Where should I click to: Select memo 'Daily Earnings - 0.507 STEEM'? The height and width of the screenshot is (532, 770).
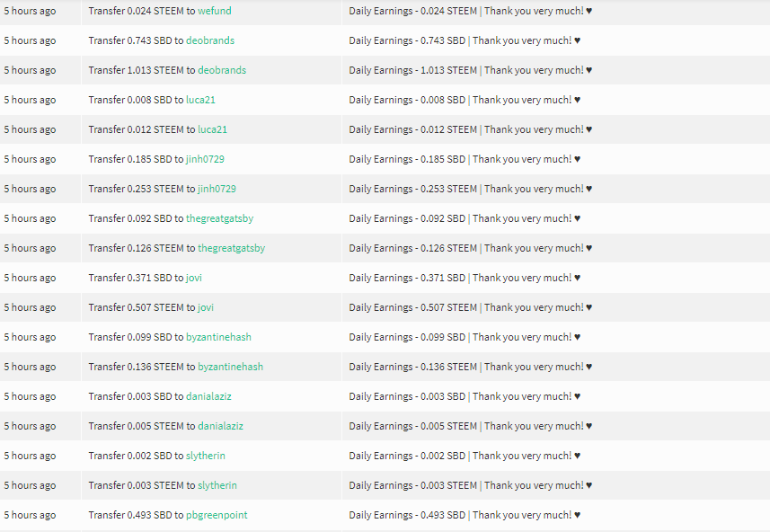tap(413, 307)
